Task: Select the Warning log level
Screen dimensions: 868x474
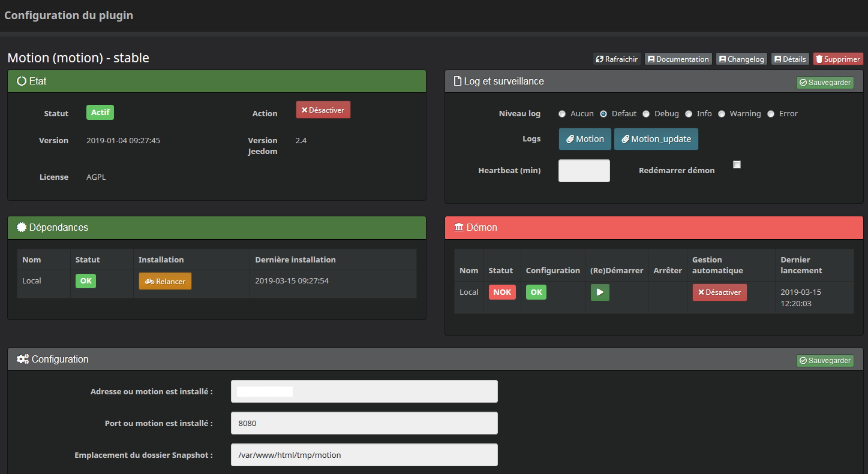Action: [x=722, y=114]
